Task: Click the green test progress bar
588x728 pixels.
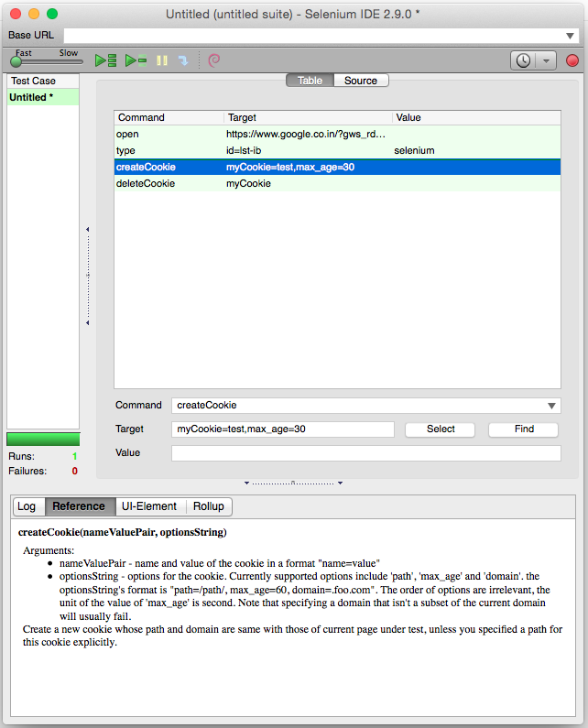Action: [x=43, y=439]
